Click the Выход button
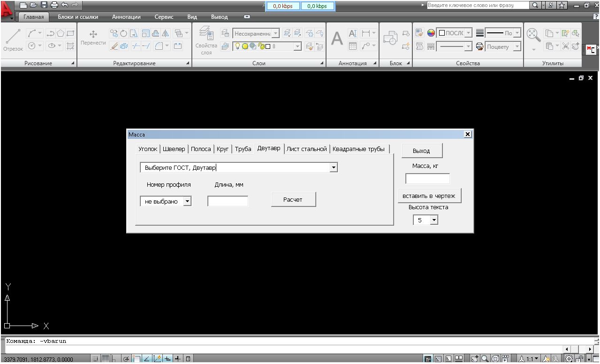 pos(421,151)
